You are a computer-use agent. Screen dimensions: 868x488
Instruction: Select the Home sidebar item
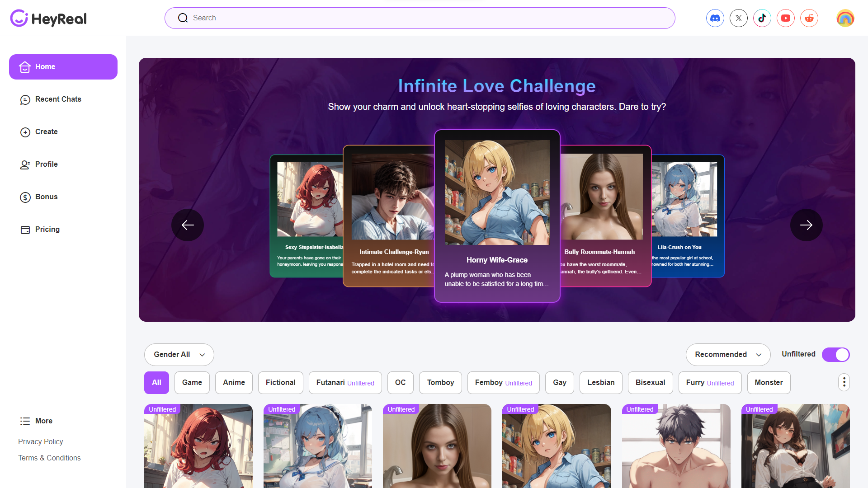point(63,67)
